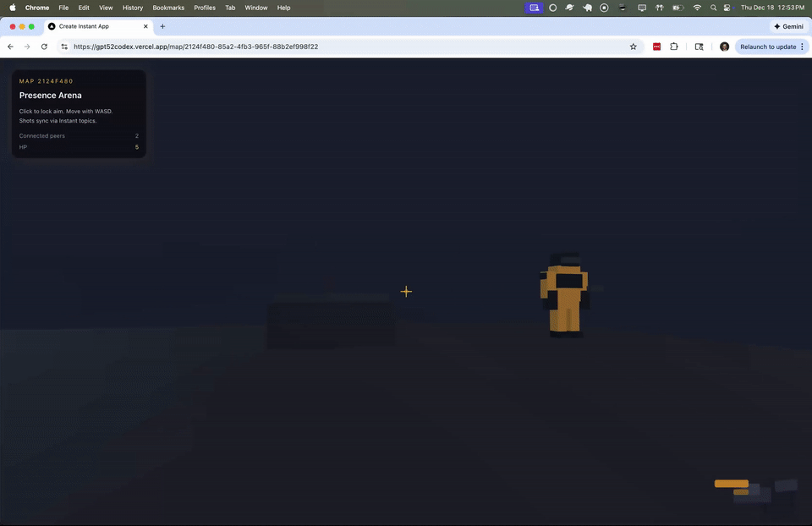
Task: Open the Bookmarks menu
Action: (x=168, y=8)
